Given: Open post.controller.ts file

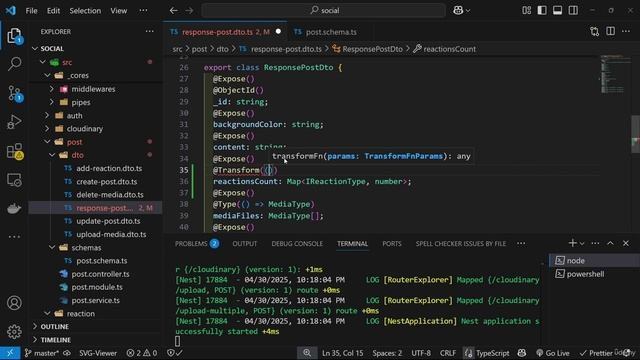Looking at the screenshot, I should pyautogui.click(x=100, y=274).
